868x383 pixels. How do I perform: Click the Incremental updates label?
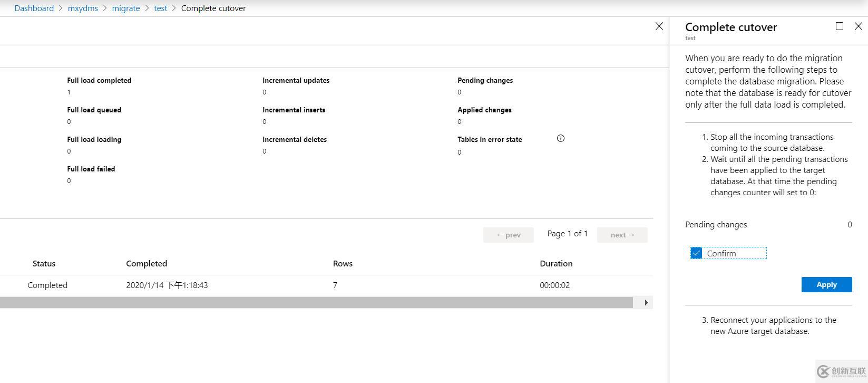296,80
